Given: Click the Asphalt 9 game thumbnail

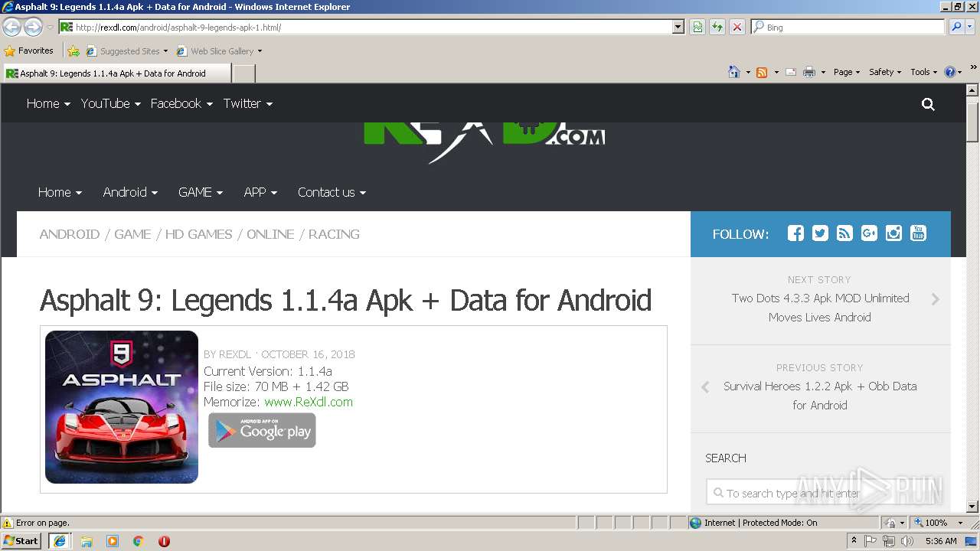Looking at the screenshot, I should point(122,407).
